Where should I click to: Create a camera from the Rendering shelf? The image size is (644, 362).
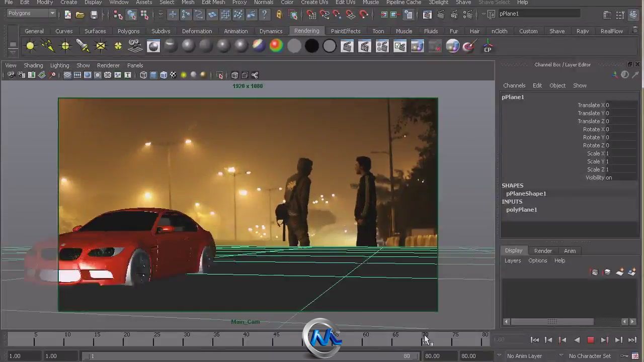(x=135, y=46)
